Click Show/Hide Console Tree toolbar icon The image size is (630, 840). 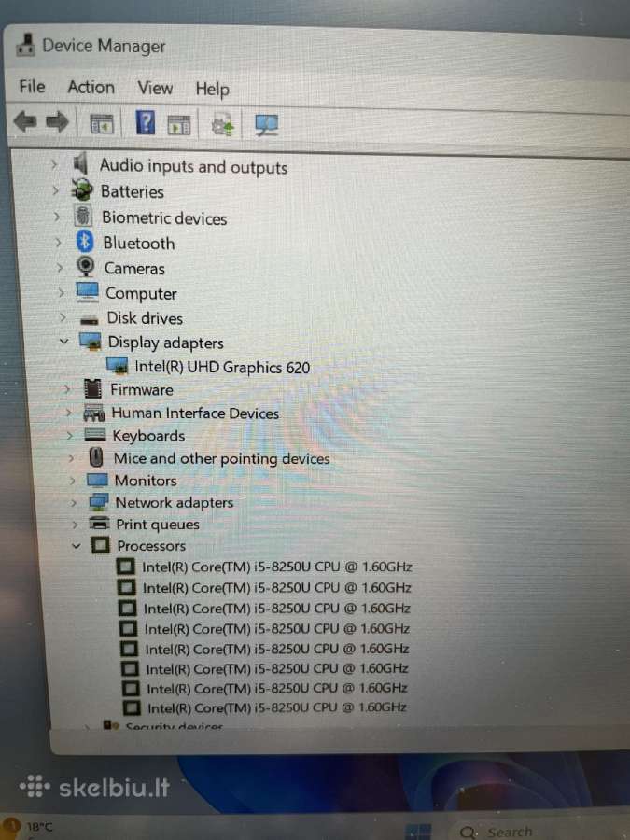(101, 124)
